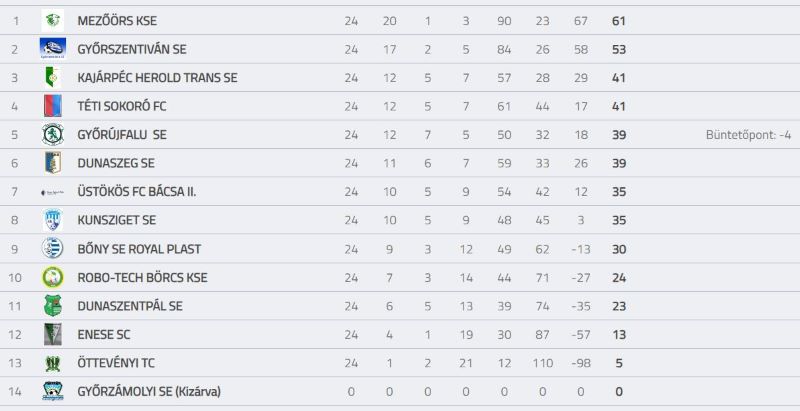This screenshot has height=411, width=800.
Task: Click the Robo-Tech Börcs KSE logo
Action: tap(53, 277)
